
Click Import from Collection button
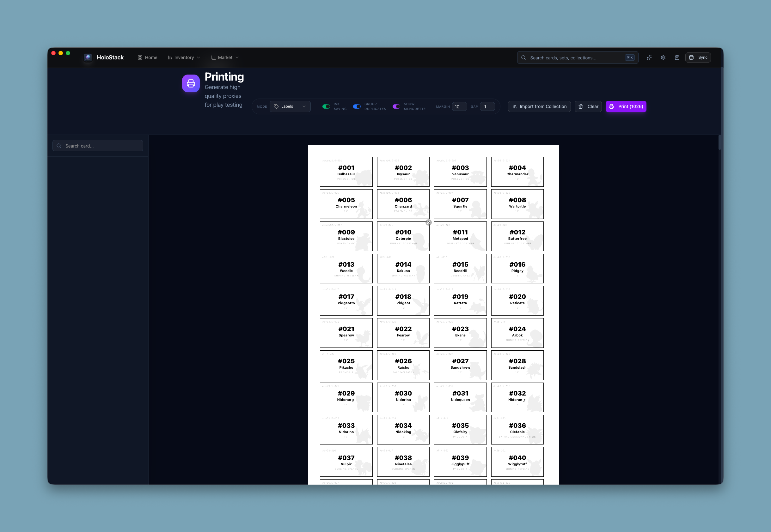(x=539, y=107)
